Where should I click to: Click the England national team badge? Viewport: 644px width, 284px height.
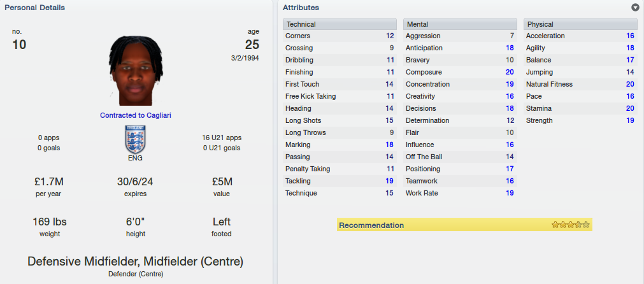[136, 139]
